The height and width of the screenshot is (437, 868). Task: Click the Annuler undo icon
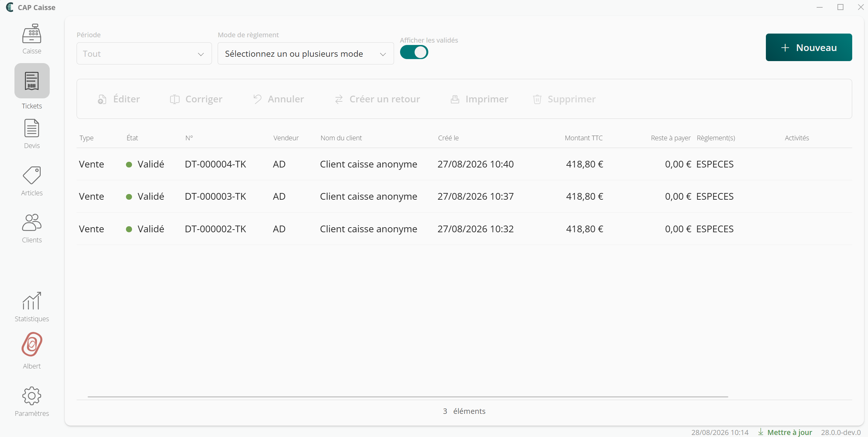click(x=257, y=99)
